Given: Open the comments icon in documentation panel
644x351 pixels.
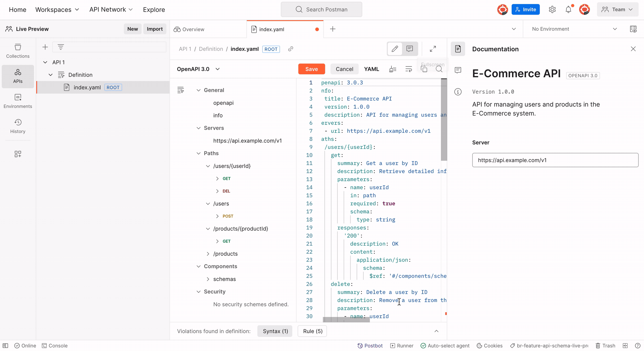Looking at the screenshot, I should tap(458, 70).
